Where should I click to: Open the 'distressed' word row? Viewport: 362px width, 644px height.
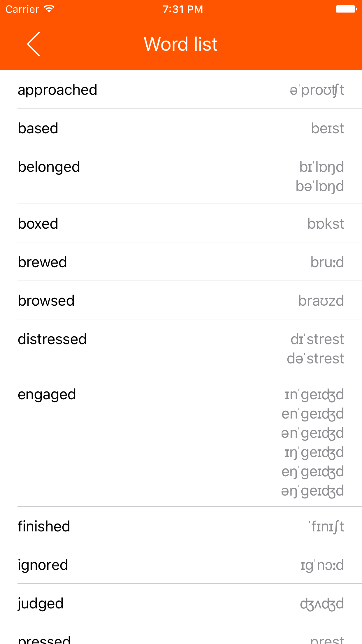point(181,348)
